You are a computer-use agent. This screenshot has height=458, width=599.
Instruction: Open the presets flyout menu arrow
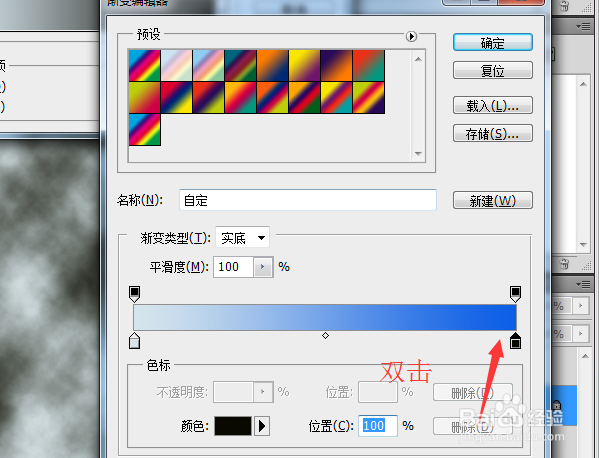point(411,36)
